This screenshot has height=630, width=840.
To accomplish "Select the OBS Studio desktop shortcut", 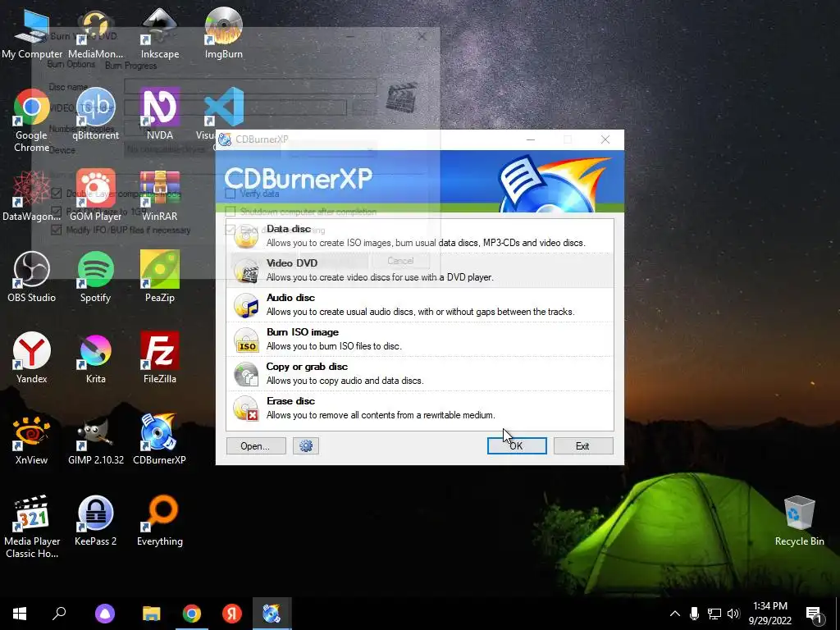I will point(32,277).
